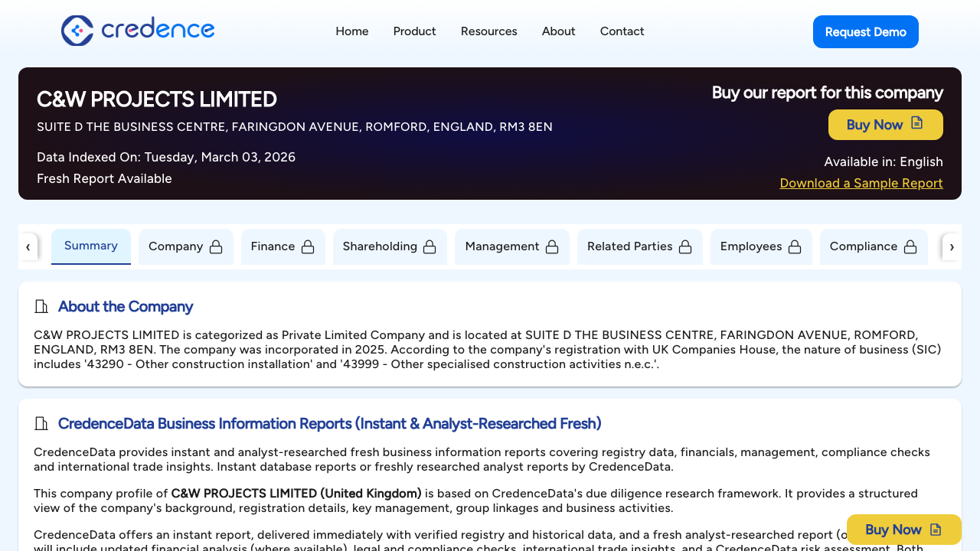The width and height of the screenshot is (980, 551).
Task: Click the lock icon on Finance tab
Action: 309,246
